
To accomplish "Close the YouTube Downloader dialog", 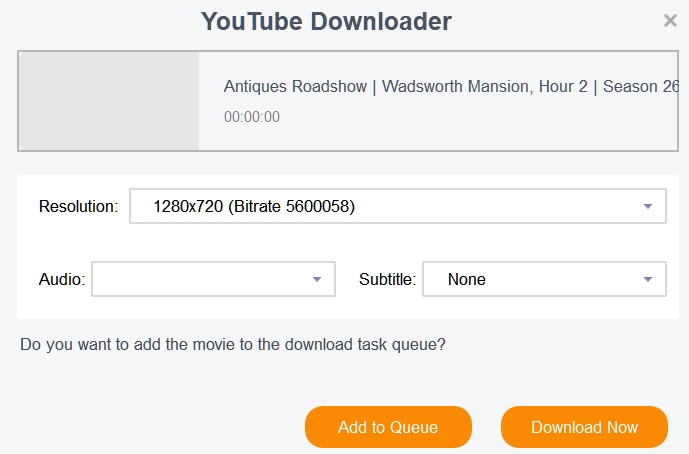I will click(670, 20).
